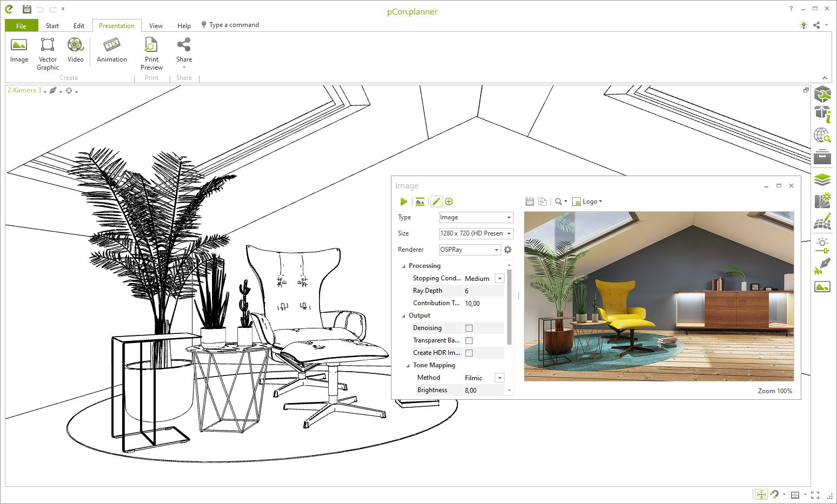Switch to the View tab
This screenshot has width=837, height=504.
[x=156, y=26]
